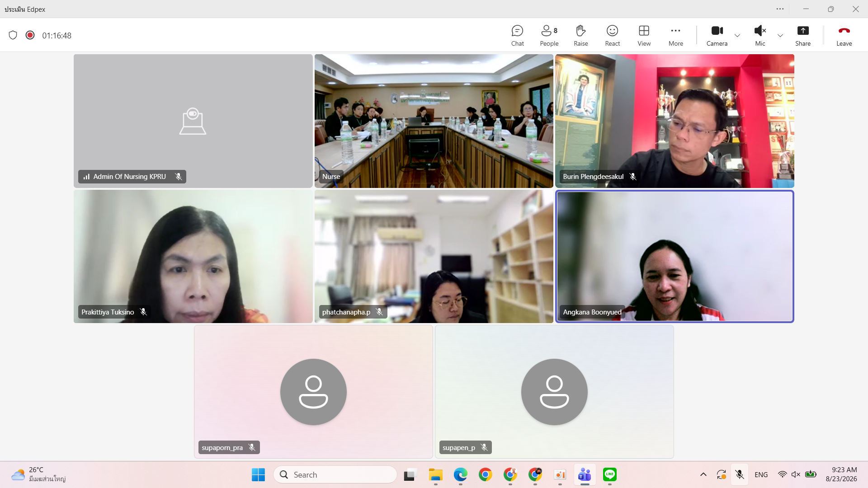Share your screen content
Image resolution: width=868 pixels, height=488 pixels.
[802, 36]
